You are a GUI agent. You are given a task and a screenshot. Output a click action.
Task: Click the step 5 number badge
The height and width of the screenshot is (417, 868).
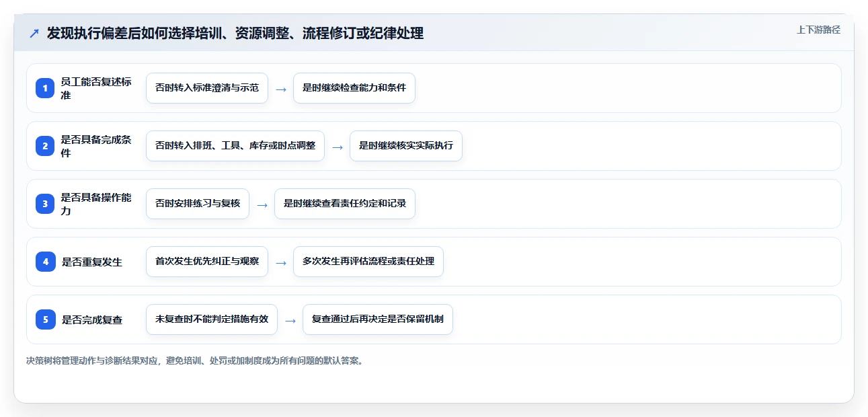click(45, 319)
